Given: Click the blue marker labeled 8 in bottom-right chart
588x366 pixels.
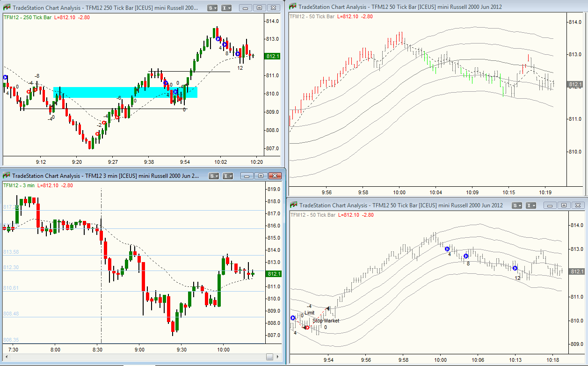Looking at the screenshot, I should click(466, 256).
